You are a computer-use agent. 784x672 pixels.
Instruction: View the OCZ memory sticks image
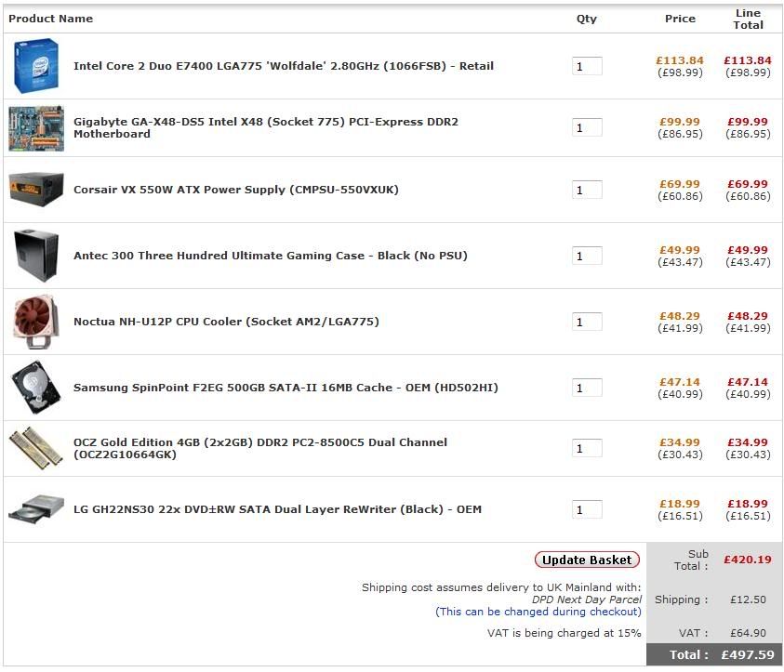[x=36, y=448]
